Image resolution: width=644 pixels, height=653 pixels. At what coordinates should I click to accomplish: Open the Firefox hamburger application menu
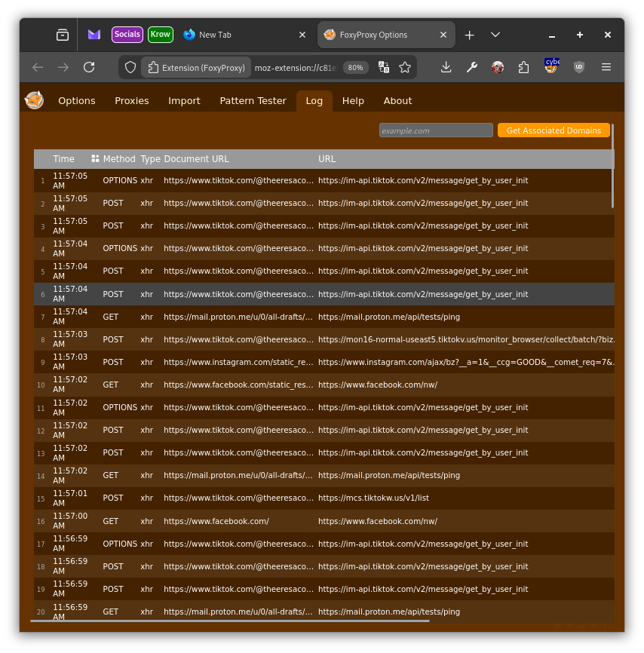click(606, 67)
